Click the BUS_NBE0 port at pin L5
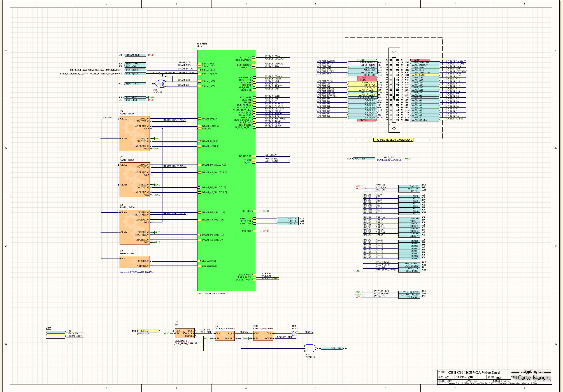 coord(136,97)
